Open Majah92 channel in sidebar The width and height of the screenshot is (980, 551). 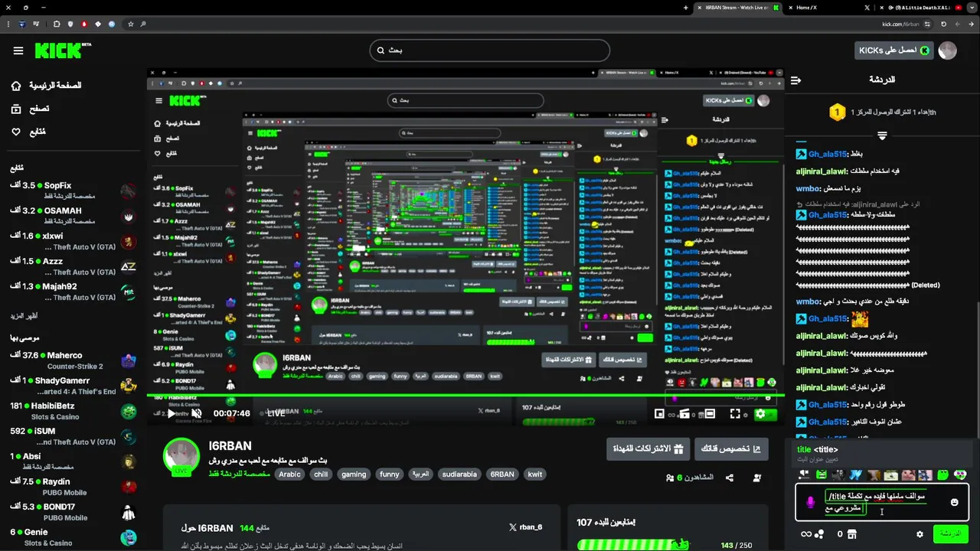[x=73, y=292]
